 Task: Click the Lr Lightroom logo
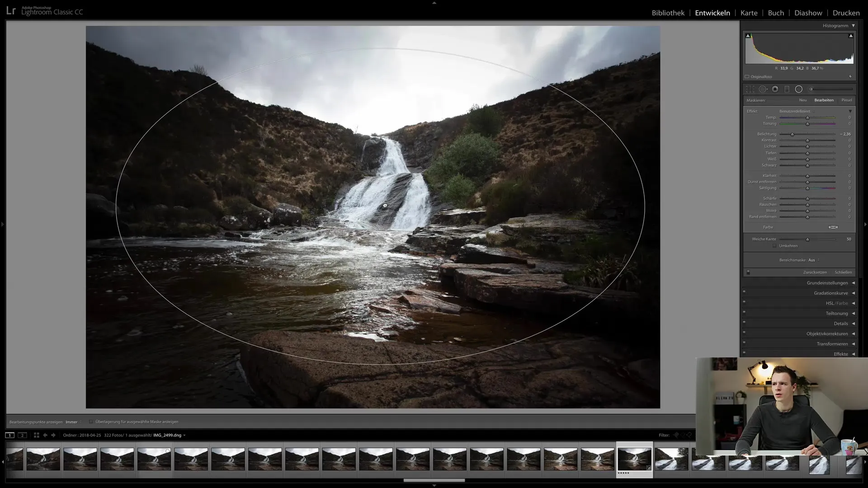pos(11,11)
